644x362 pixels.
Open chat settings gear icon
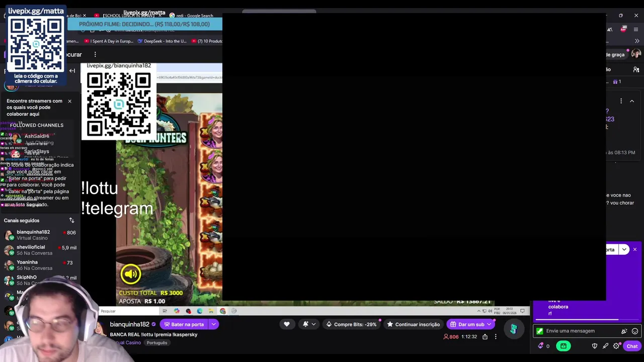pos(616,346)
